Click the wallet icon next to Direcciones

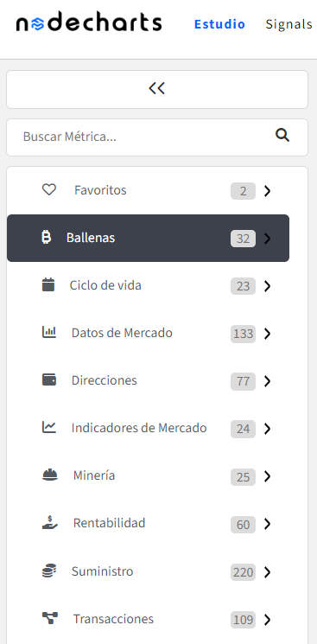pos(49,379)
